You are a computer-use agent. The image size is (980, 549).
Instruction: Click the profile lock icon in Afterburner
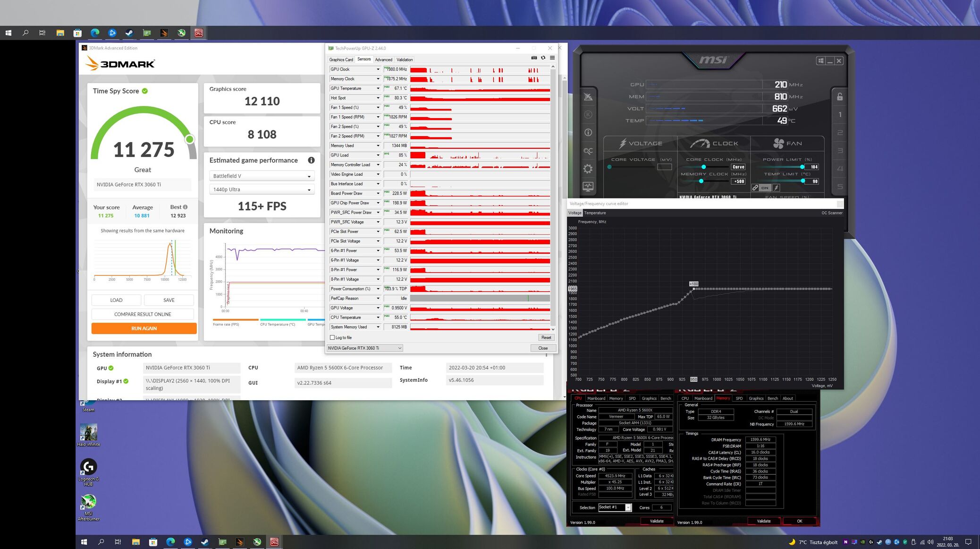tap(840, 97)
